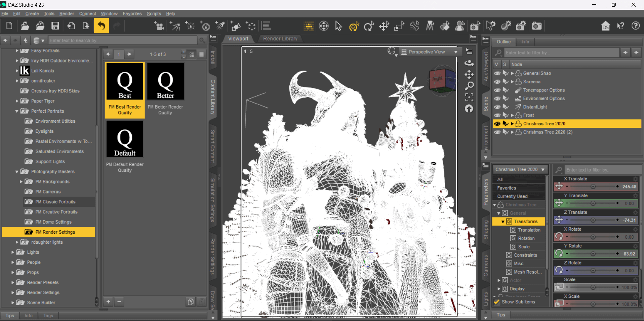Screen dimensions: 644x321
Task: Click the Render camera icon in toolbar
Action: (536, 26)
